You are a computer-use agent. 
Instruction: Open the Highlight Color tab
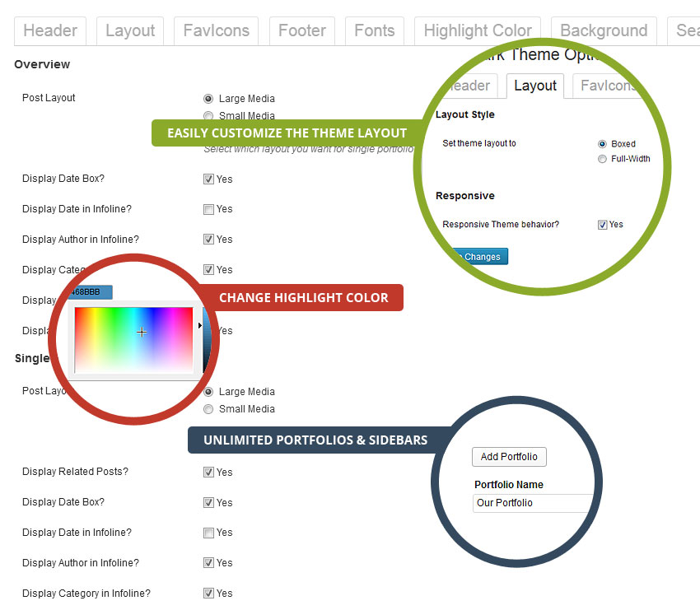477,30
